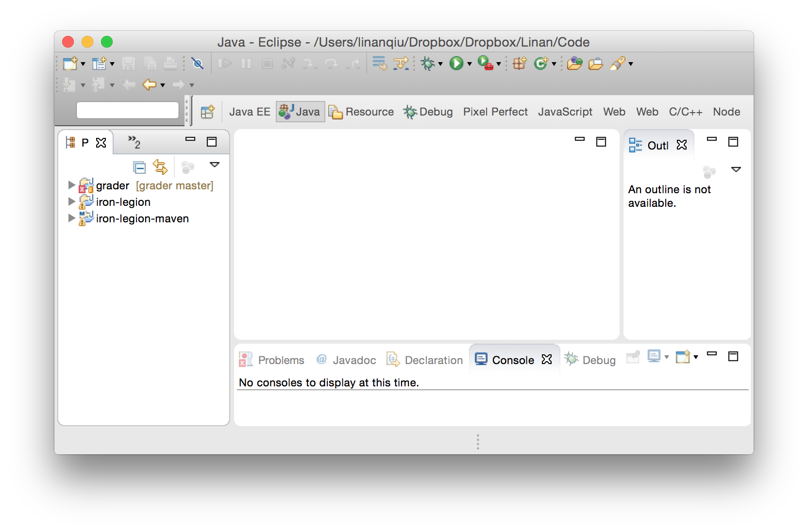Switch to Debug perspective

tap(428, 112)
